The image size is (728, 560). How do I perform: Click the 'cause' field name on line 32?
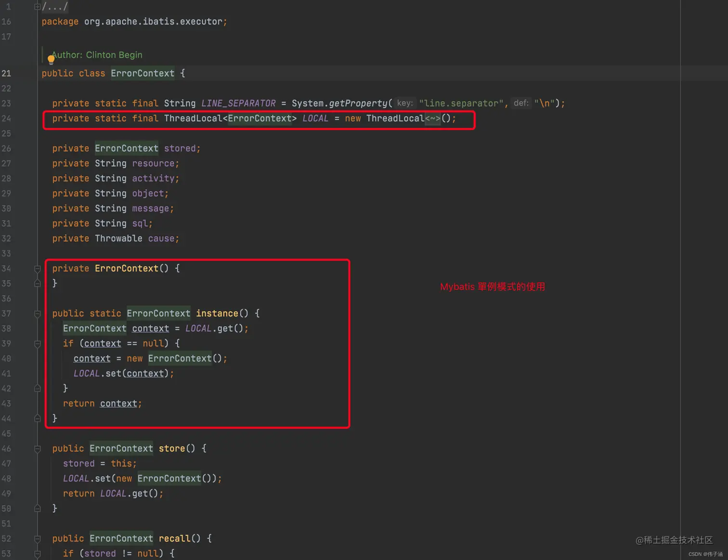[161, 238]
